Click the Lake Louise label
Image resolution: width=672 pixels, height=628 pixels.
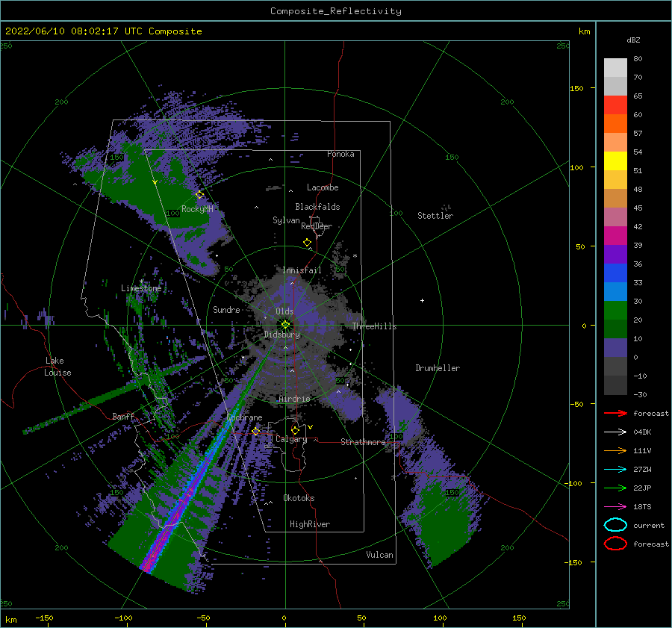coord(57,367)
